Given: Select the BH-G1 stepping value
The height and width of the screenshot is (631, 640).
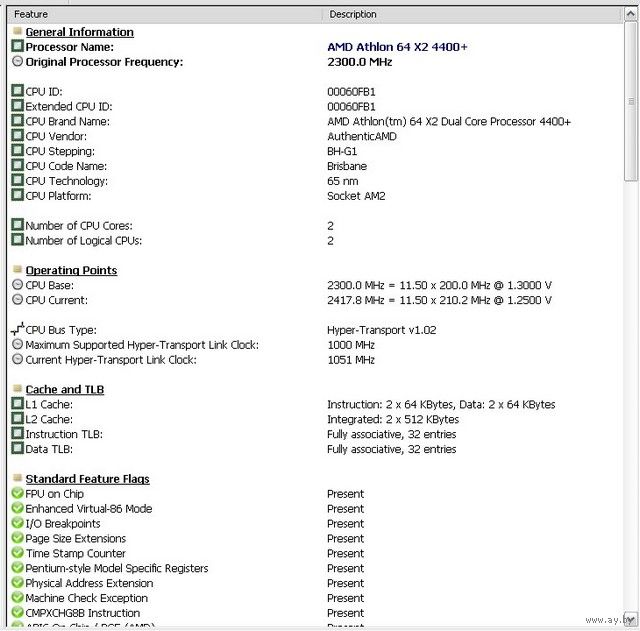Looking at the screenshot, I should click(x=342, y=151).
